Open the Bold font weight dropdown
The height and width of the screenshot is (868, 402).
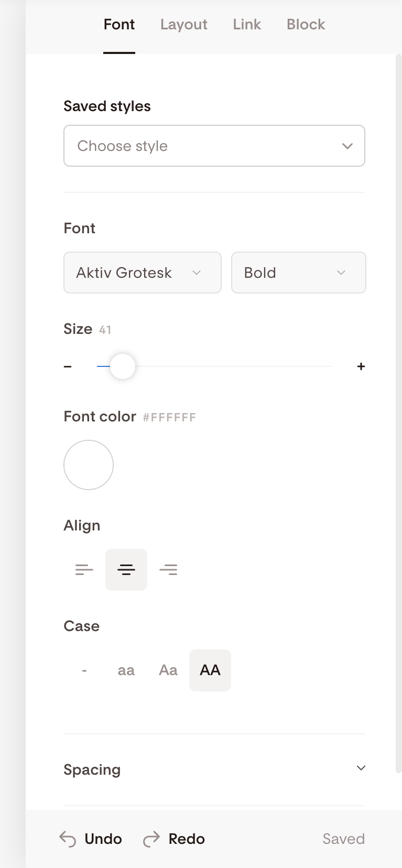[x=298, y=273]
